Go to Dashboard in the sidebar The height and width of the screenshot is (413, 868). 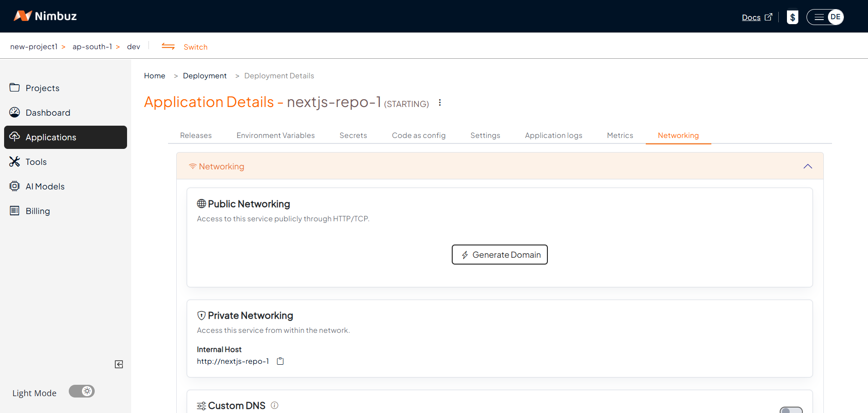48,112
